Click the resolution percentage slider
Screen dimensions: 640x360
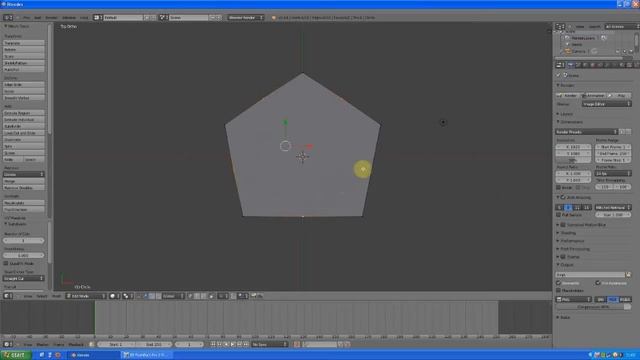click(573, 160)
